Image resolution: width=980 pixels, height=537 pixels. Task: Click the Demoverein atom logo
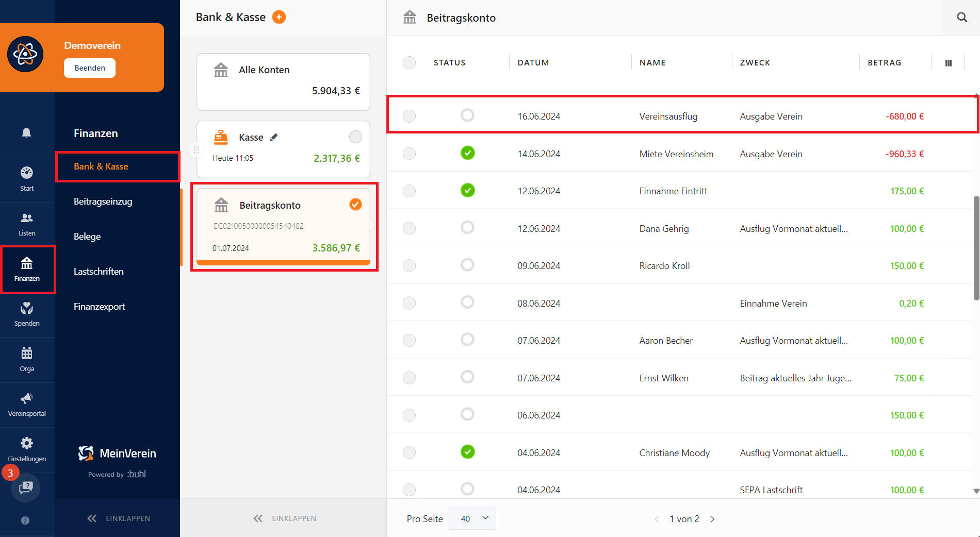coord(25,54)
